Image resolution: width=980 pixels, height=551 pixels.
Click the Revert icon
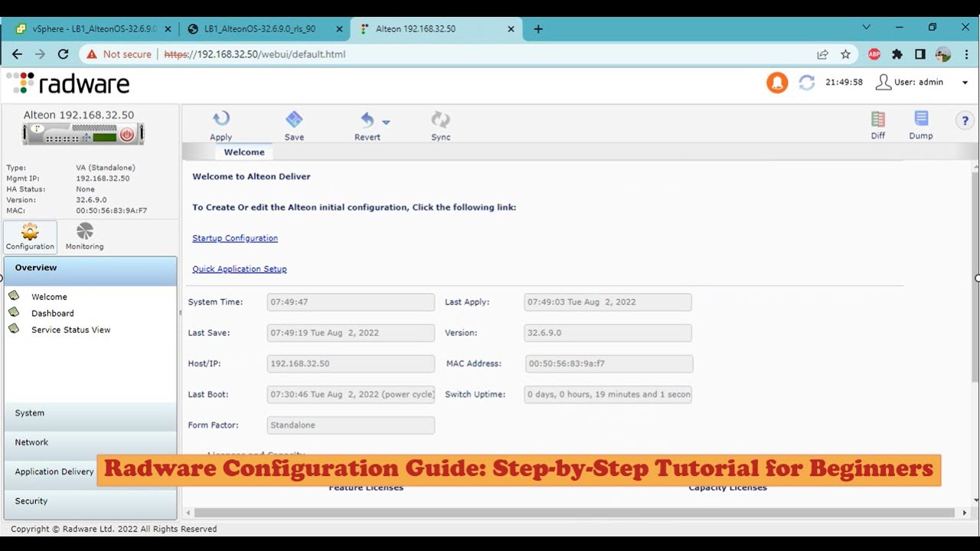point(367,119)
